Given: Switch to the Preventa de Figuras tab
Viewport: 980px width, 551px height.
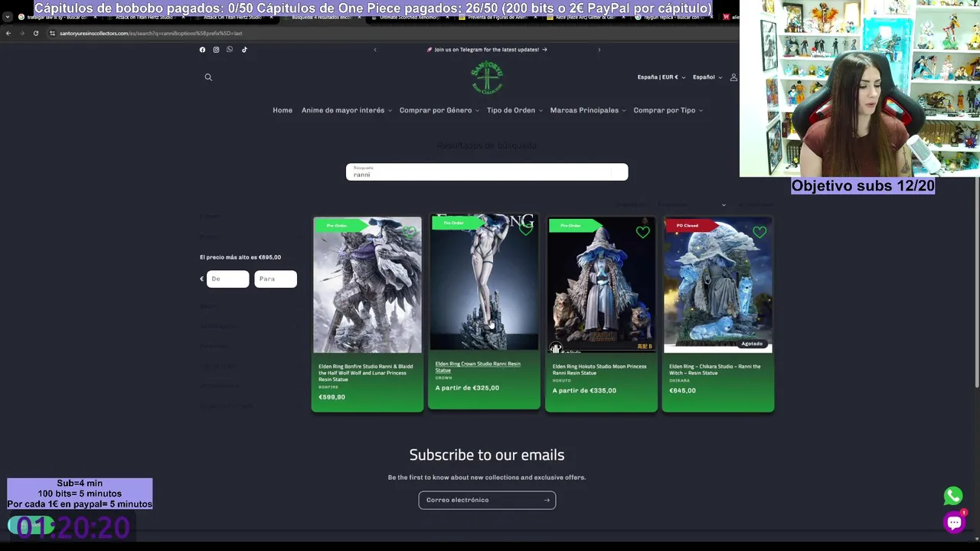Looking at the screenshot, I should [498, 17].
